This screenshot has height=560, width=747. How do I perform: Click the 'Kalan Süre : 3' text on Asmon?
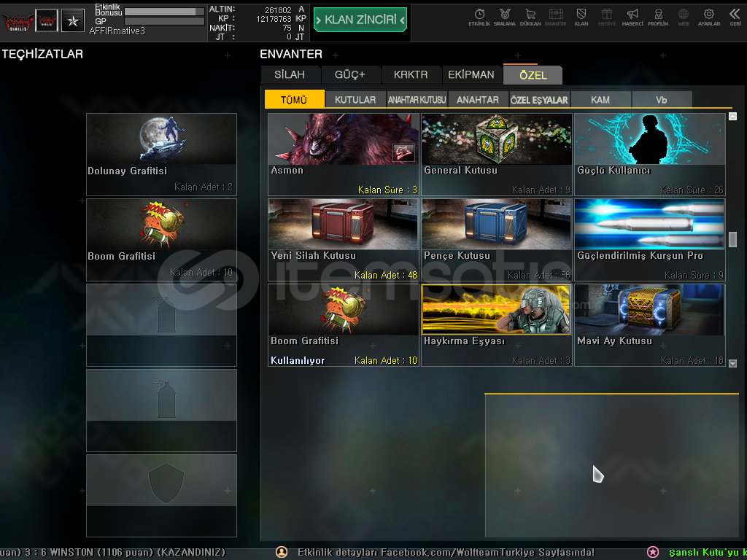tap(387, 190)
